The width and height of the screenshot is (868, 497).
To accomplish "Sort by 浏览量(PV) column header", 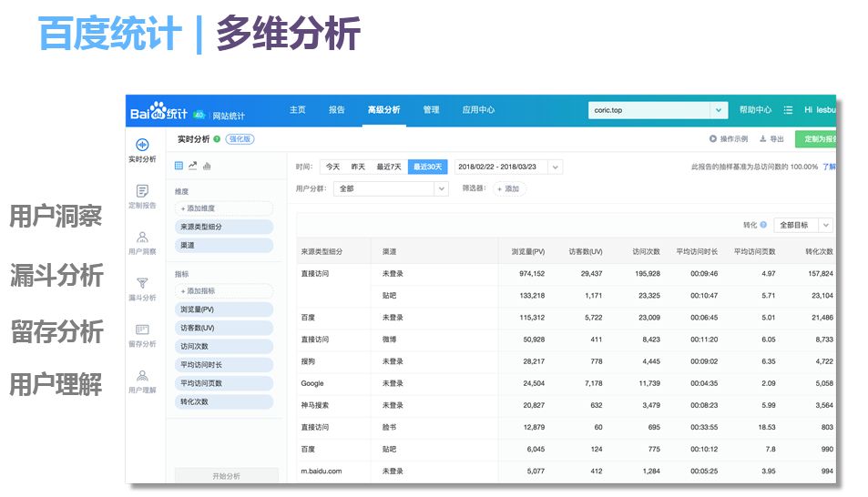I will click(528, 251).
